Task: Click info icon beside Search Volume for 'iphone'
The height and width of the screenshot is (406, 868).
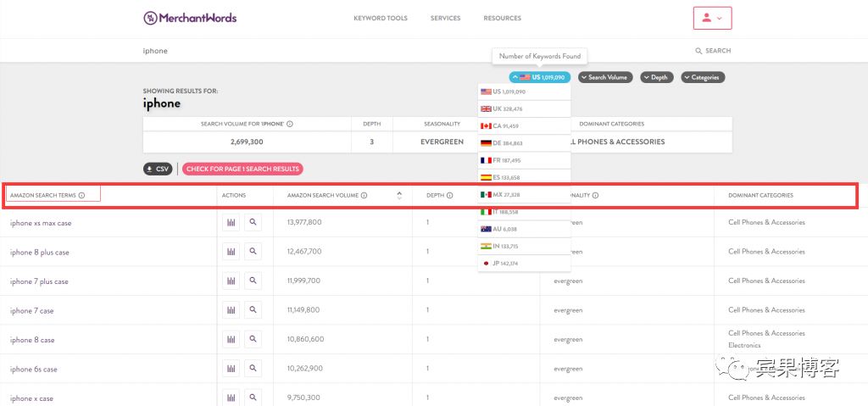Action: (x=290, y=124)
